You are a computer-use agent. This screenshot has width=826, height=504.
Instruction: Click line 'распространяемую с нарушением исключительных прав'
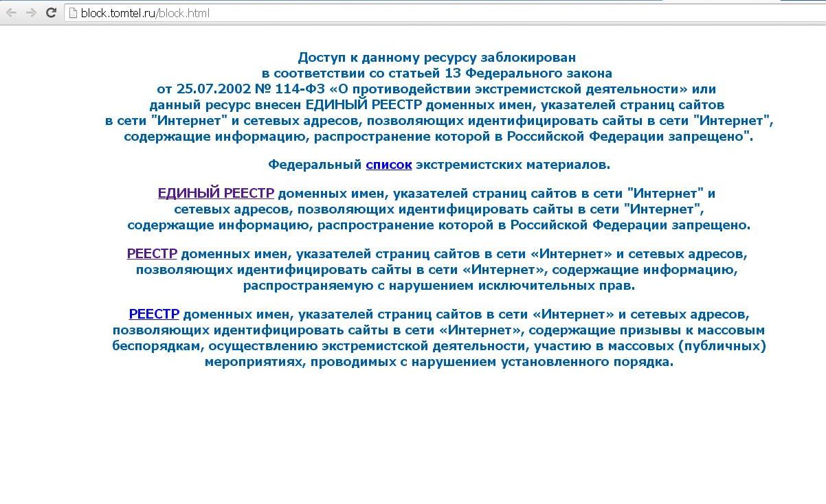click(x=438, y=286)
